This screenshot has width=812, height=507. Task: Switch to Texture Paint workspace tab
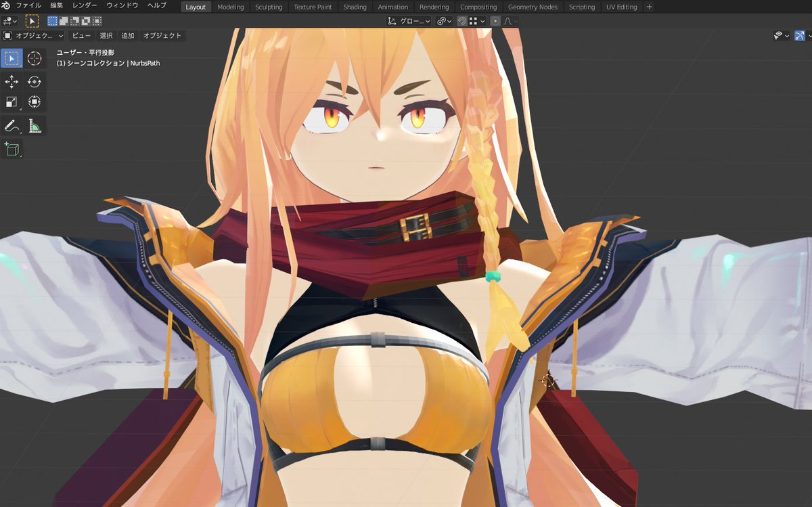(313, 7)
